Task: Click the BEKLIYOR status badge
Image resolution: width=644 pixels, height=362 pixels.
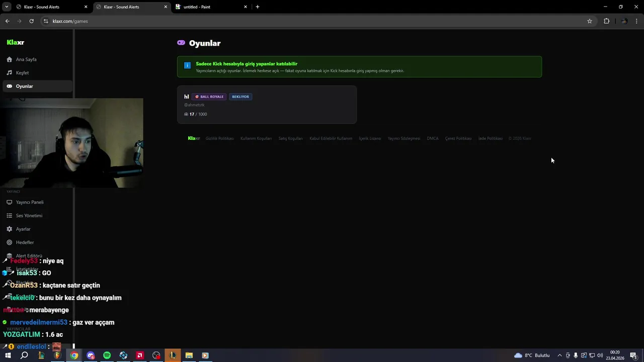Action: click(x=240, y=97)
